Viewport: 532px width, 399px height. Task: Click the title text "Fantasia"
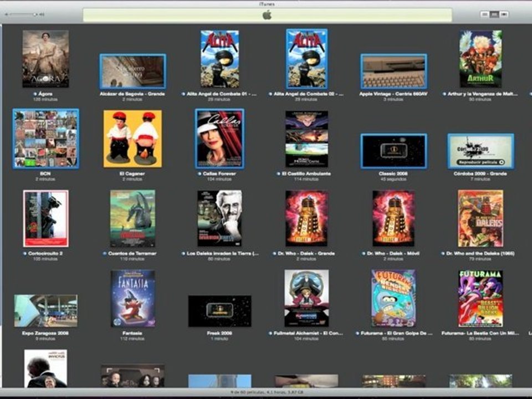click(132, 333)
